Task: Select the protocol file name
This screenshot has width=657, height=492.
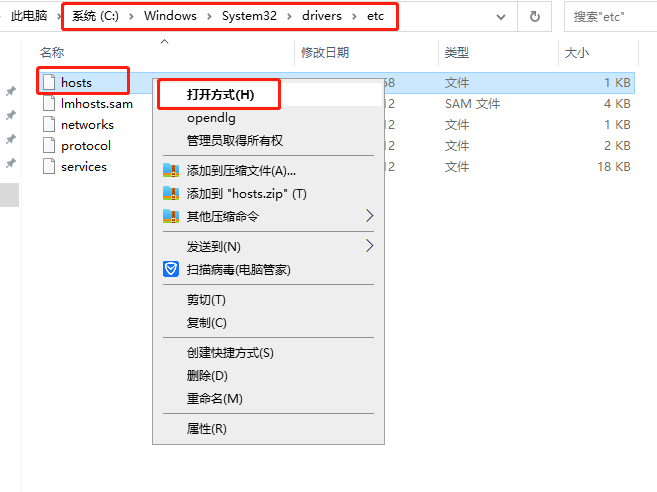Action: click(x=86, y=145)
